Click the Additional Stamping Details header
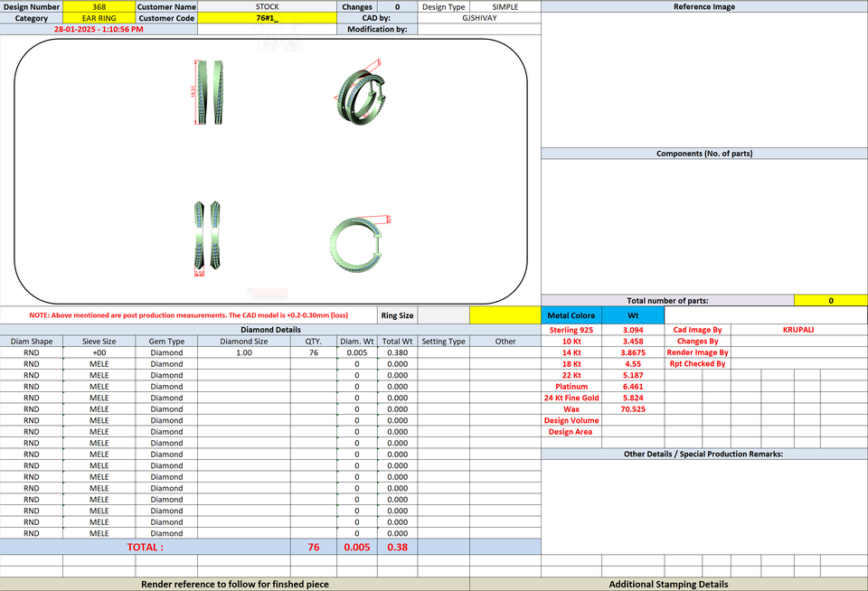Image resolution: width=868 pixels, height=591 pixels. point(669,585)
